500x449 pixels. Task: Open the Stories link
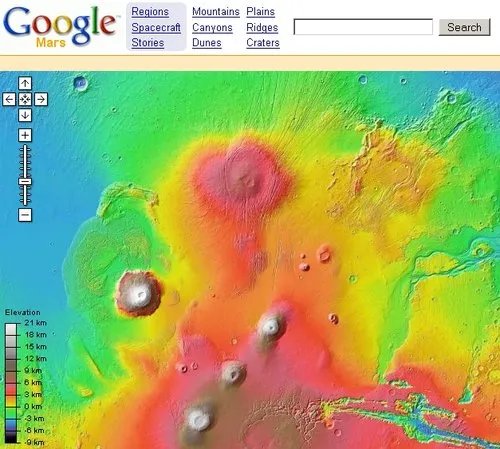tap(148, 43)
